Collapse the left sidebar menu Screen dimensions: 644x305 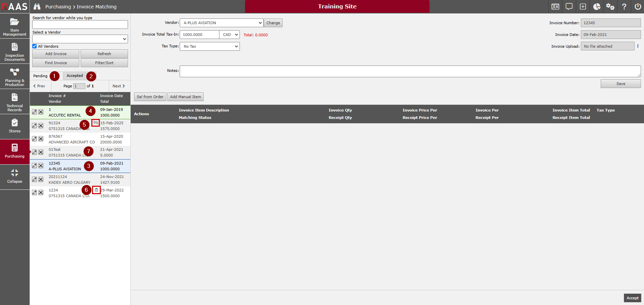[14, 176]
